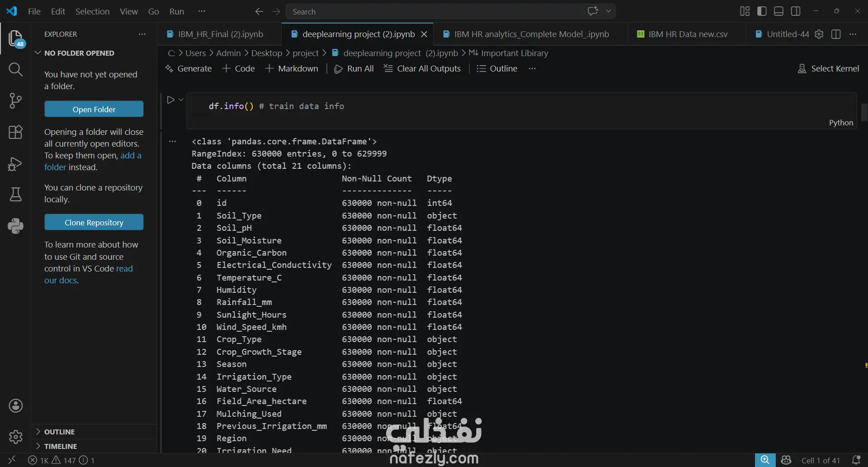Open the File menu
The width and height of the screenshot is (868, 467).
click(34, 11)
